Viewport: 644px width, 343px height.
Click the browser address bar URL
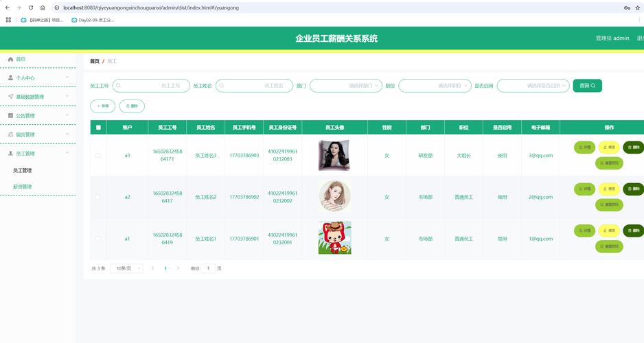click(x=151, y=8)
